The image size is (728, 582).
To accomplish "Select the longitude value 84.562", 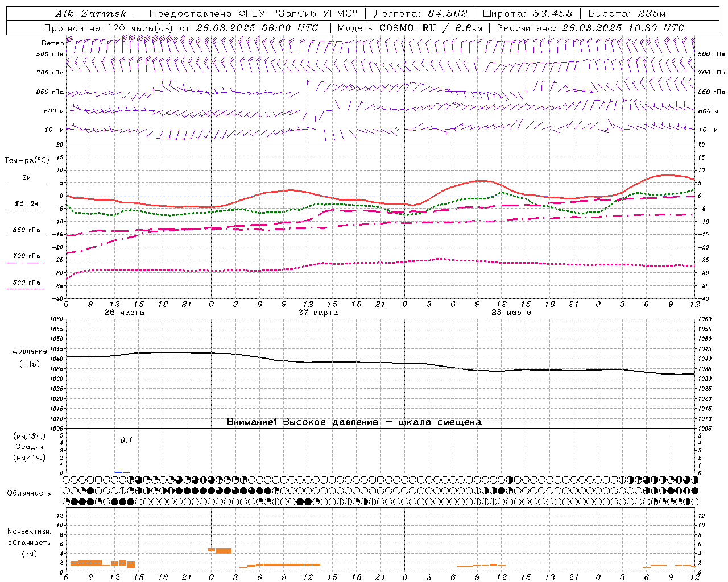I will 448,14.
